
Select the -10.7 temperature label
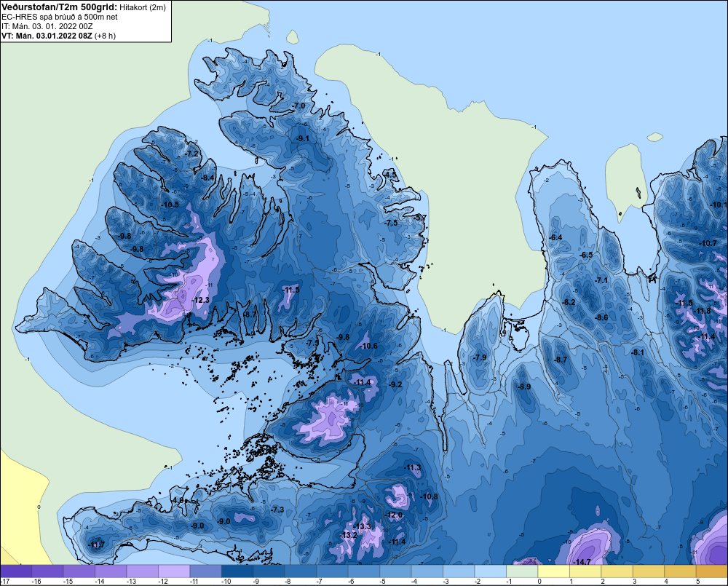[708, 243]
